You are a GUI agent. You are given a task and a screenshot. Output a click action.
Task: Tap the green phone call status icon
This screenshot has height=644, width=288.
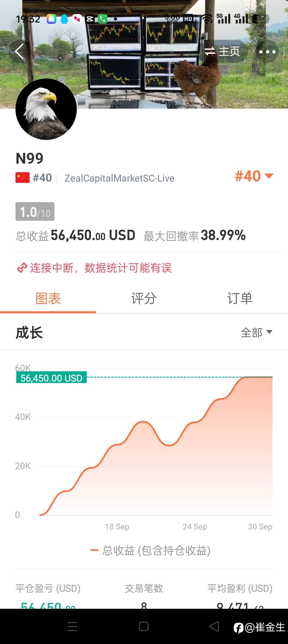[x=103, y=19]
